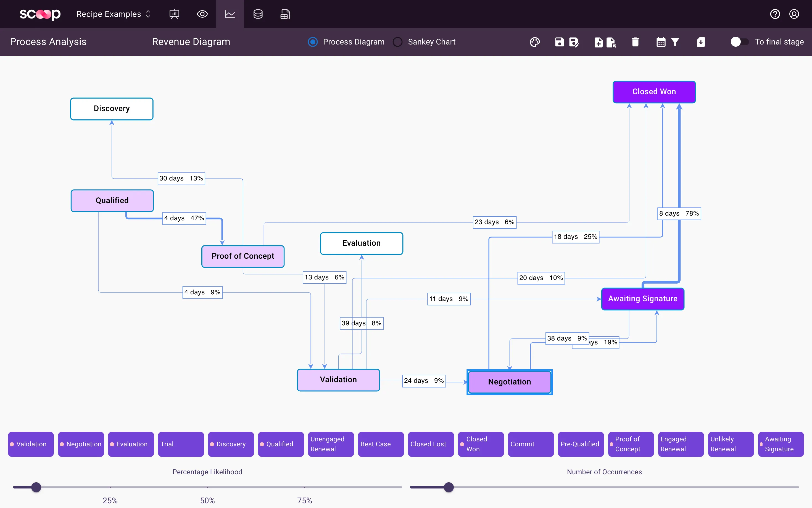Viewport: 812px width, 508px height.
Task: Open the funnel filter icon
Action: [675, 42]
